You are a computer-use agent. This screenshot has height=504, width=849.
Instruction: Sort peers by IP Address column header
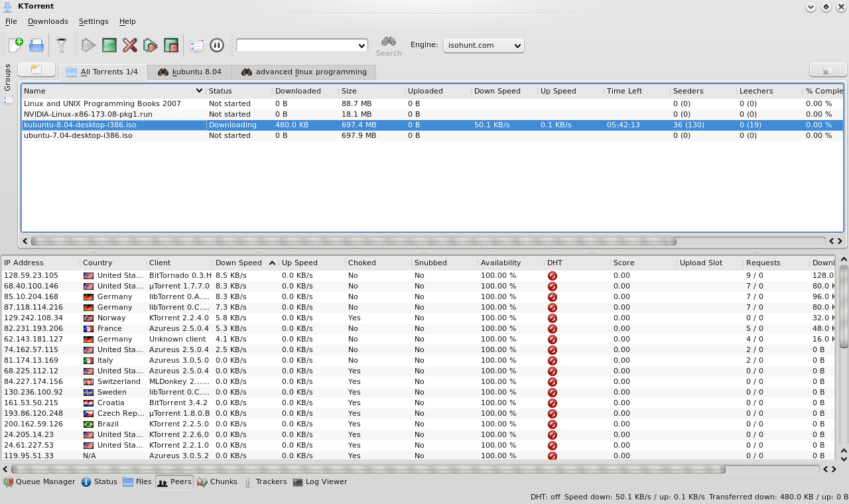[x=40, y=263]
